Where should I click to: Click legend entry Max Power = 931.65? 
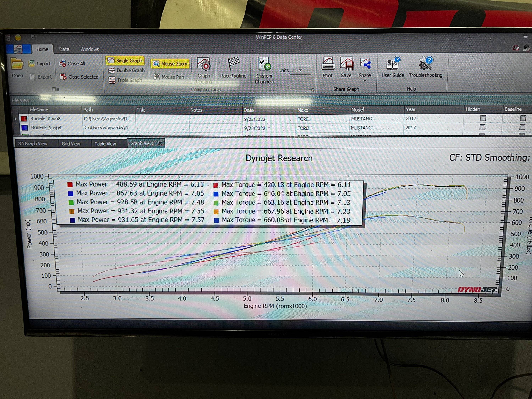[141, 220]
